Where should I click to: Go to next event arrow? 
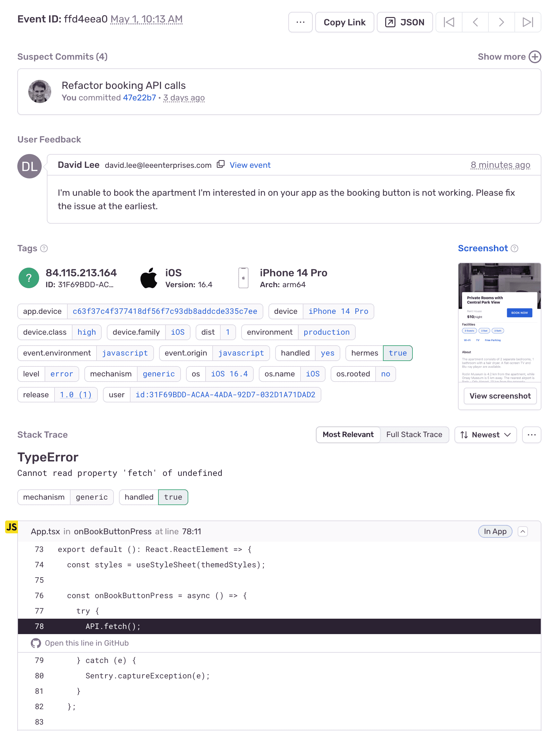click(x=501, y=22)
